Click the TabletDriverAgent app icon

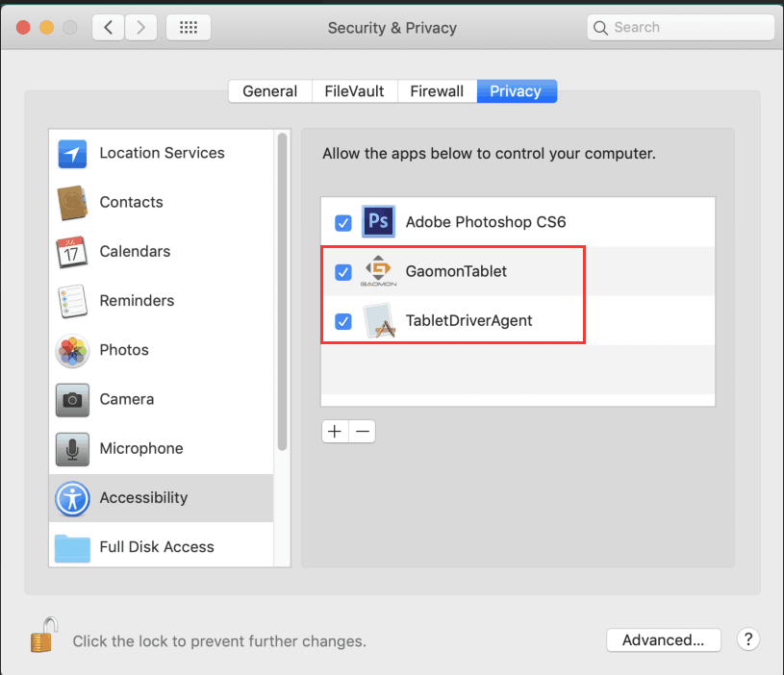[x=379, y=320]
